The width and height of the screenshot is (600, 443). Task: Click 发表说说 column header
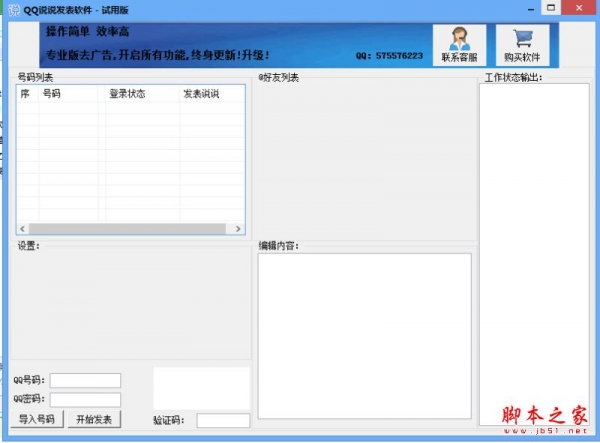212,94
